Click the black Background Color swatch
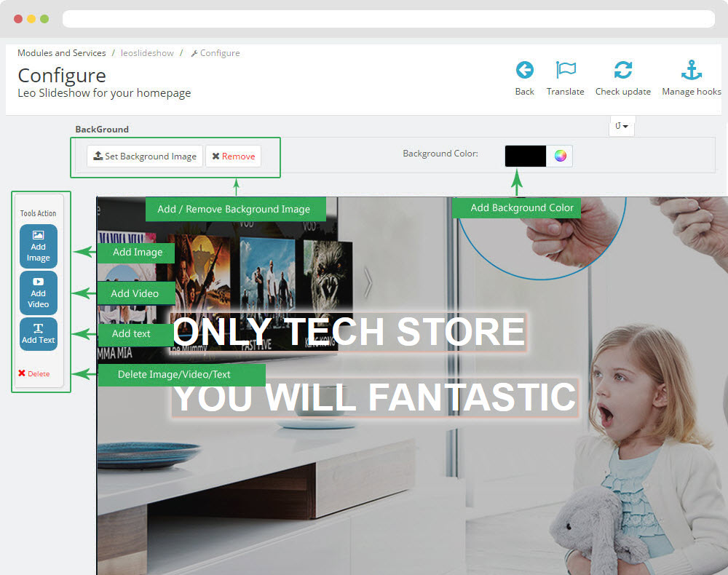The height and width of the screenshot is (575, 728). coord(525,156)
